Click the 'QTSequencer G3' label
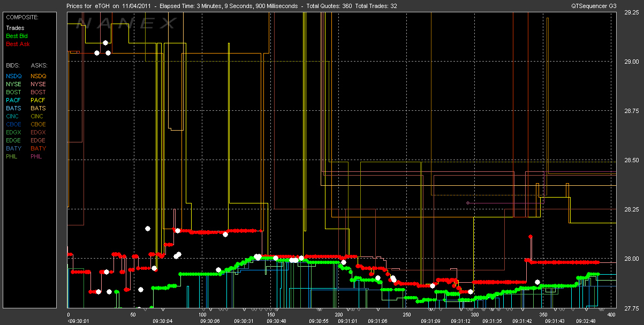Screen dimensions: 644x325 (x=593, y=5)
